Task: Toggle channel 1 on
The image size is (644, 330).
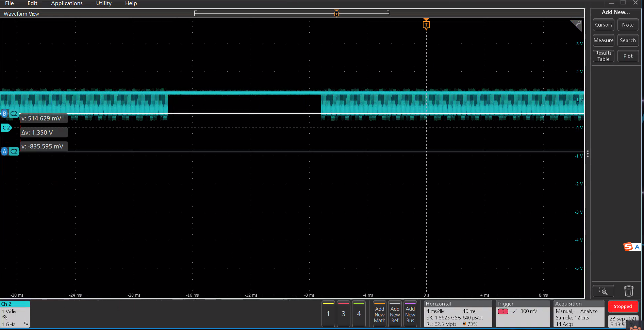Action: tap(328, 314)
